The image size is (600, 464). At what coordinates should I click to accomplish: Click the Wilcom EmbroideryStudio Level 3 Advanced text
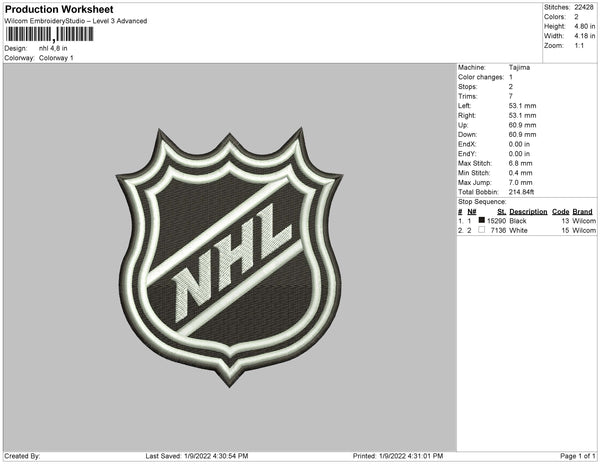76,21
